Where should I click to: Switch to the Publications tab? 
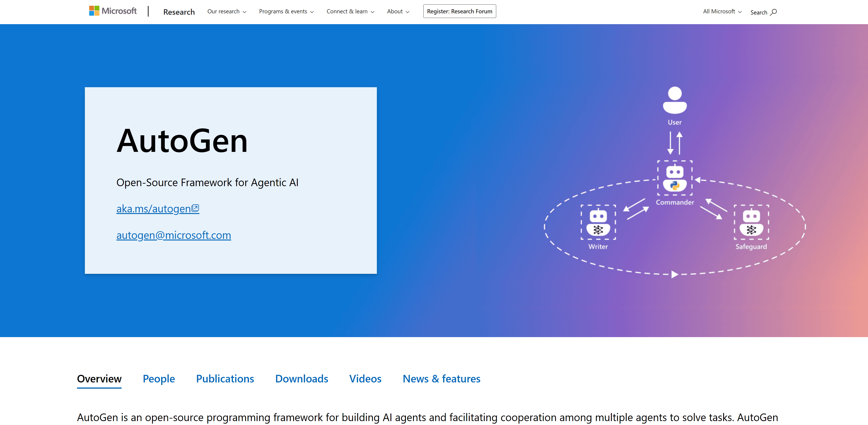click(225, 379)
